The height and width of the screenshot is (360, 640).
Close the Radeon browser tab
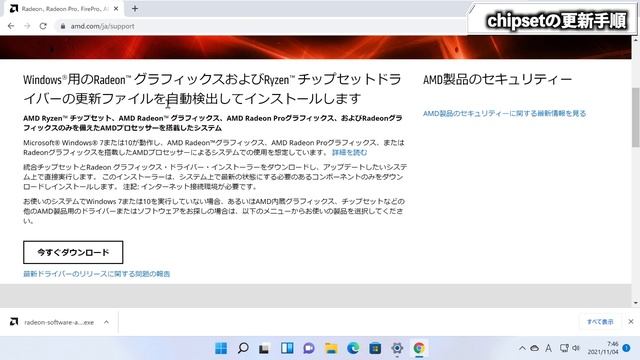(x=116, y=9)
